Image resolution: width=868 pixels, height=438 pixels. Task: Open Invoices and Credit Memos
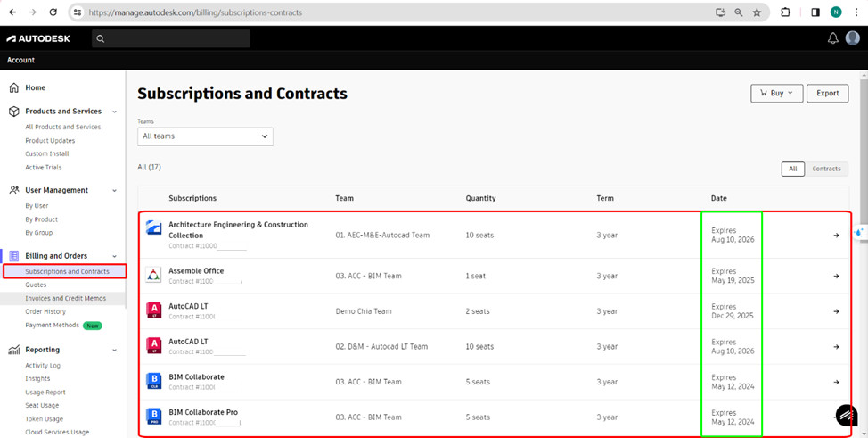point(65,298)
